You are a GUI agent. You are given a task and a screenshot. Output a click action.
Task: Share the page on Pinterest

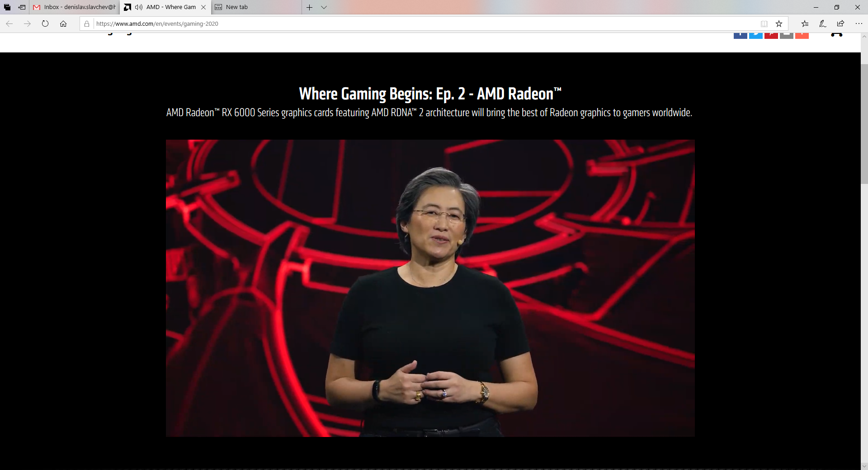[x=771, y=36]
